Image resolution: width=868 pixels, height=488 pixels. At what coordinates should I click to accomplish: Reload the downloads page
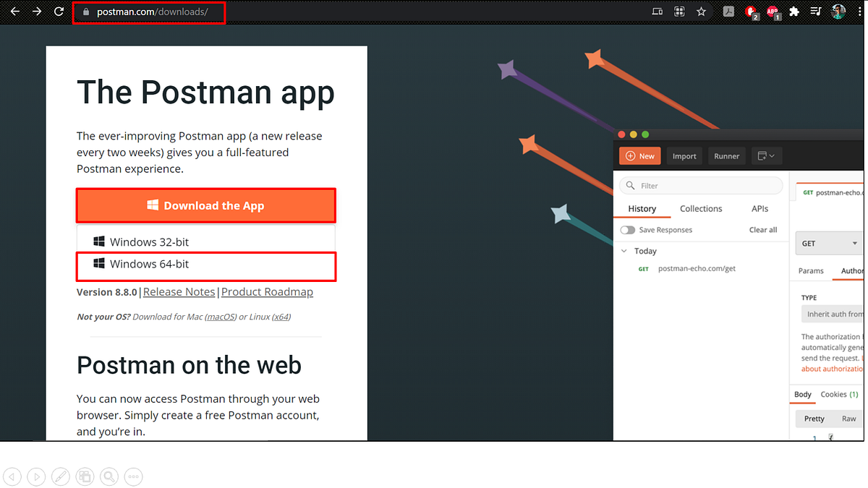[58, 12]
